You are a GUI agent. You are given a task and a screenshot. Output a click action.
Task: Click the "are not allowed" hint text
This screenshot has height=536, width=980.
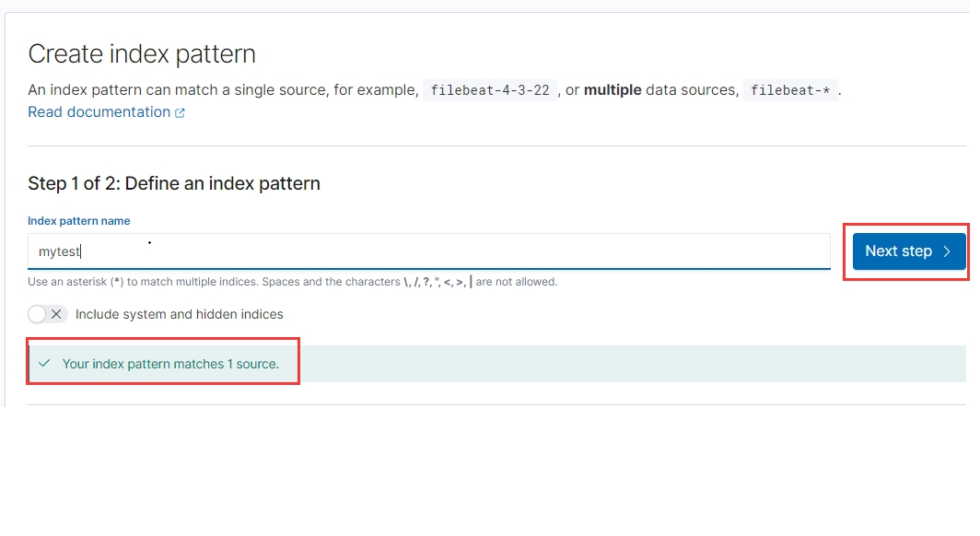point(517,282)
